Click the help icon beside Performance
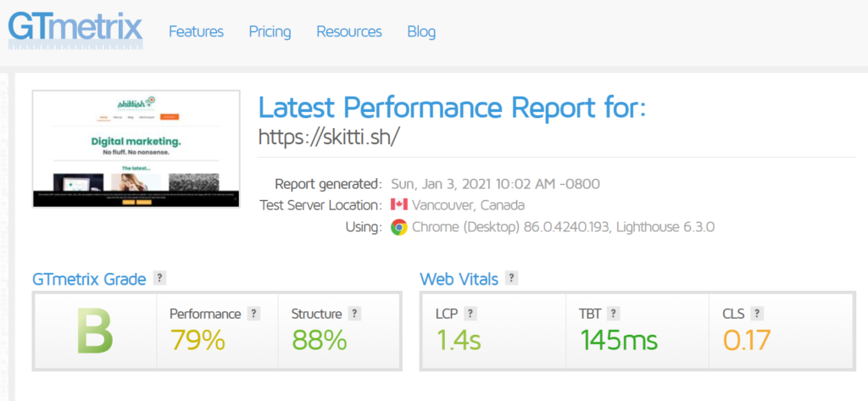Screen dimensions: 868x401 point(253,314)
